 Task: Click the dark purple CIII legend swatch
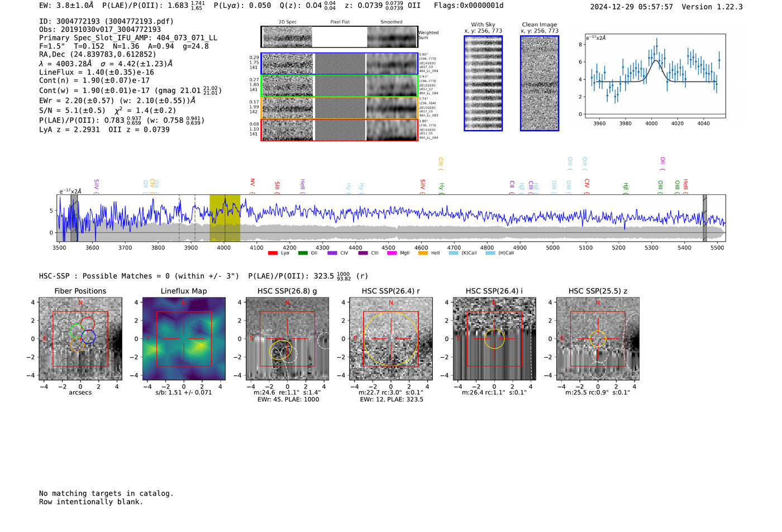coord(363,253)
